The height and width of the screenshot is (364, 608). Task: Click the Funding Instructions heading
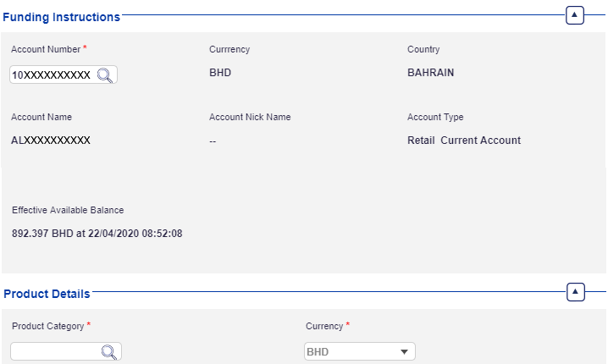(x=62, y=17)
